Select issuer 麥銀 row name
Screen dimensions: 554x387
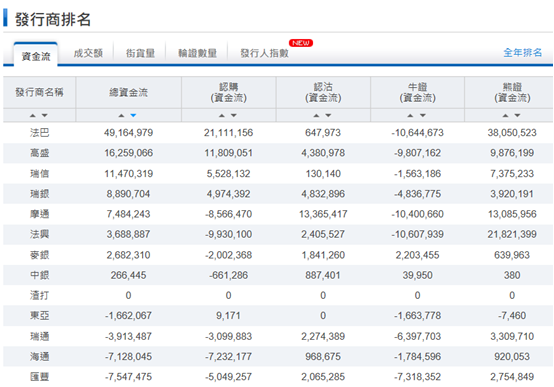[40, 255]
